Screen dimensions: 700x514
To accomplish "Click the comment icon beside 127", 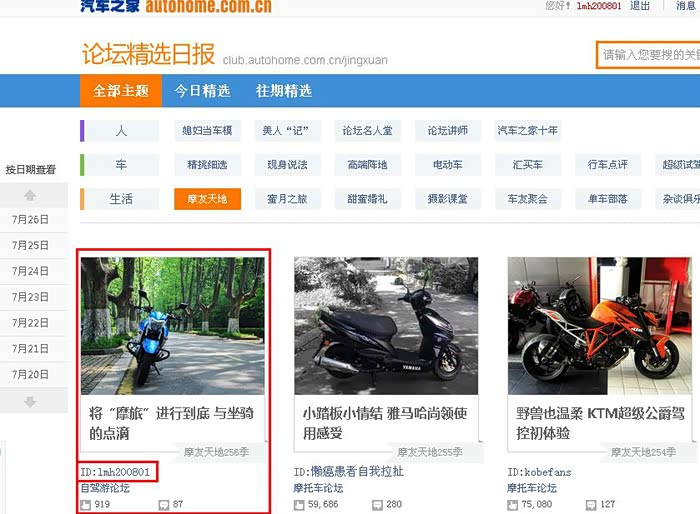I will 591,505.
